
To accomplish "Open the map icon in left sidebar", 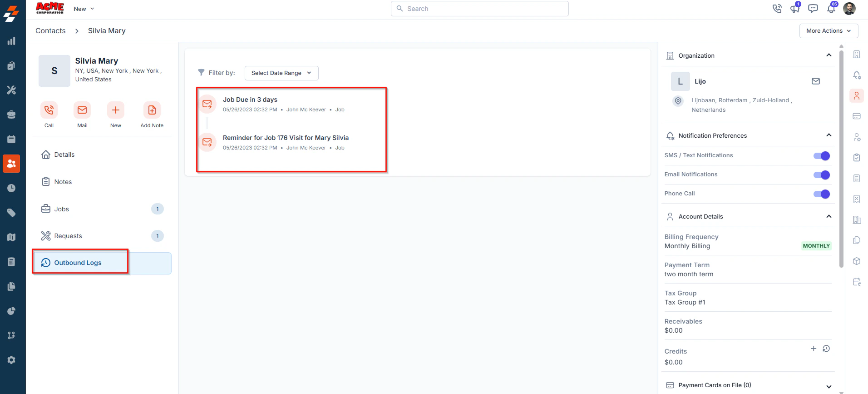I will [12, 237].
